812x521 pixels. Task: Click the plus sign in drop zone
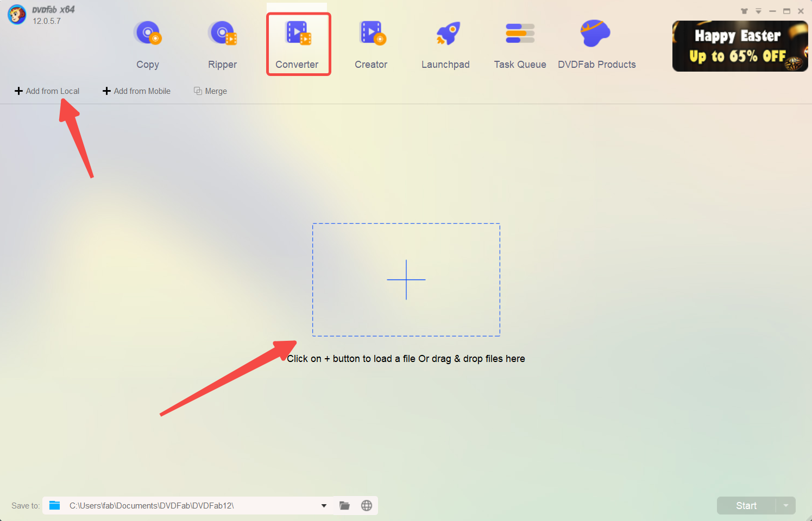(x=406, y=280)
